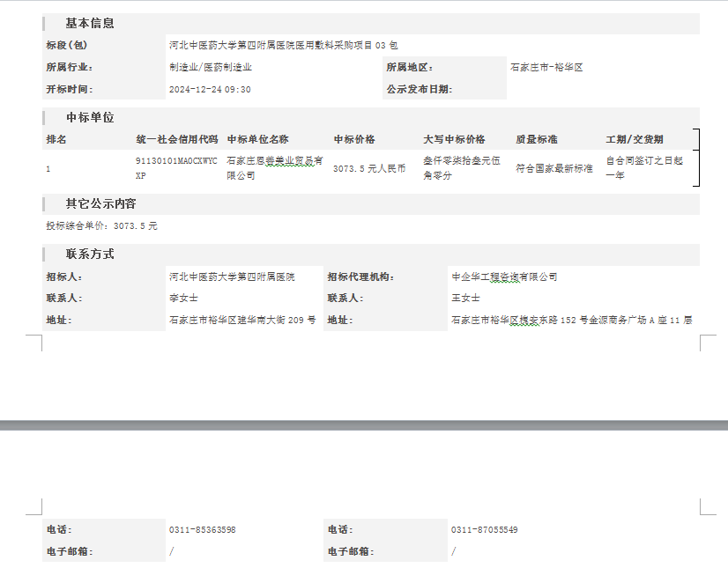Click the 统一社会信用代码 column header
The height and width of the screenshot is (568, 728).
pyautogui.click(x=176, y=139)
